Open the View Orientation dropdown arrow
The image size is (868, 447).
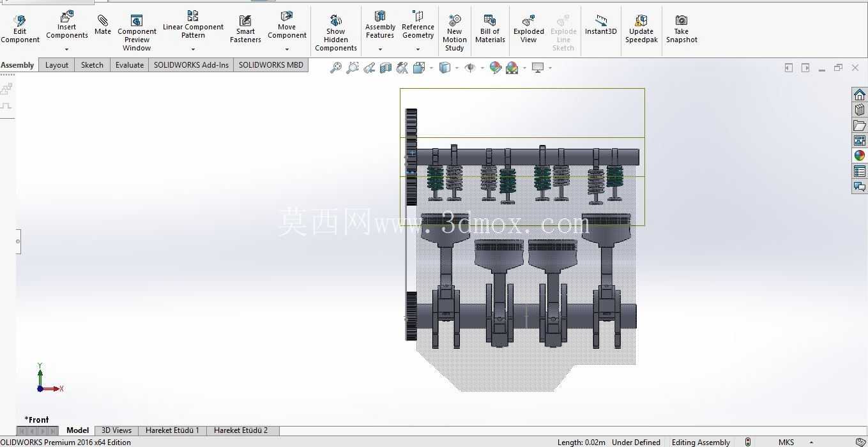431,68
